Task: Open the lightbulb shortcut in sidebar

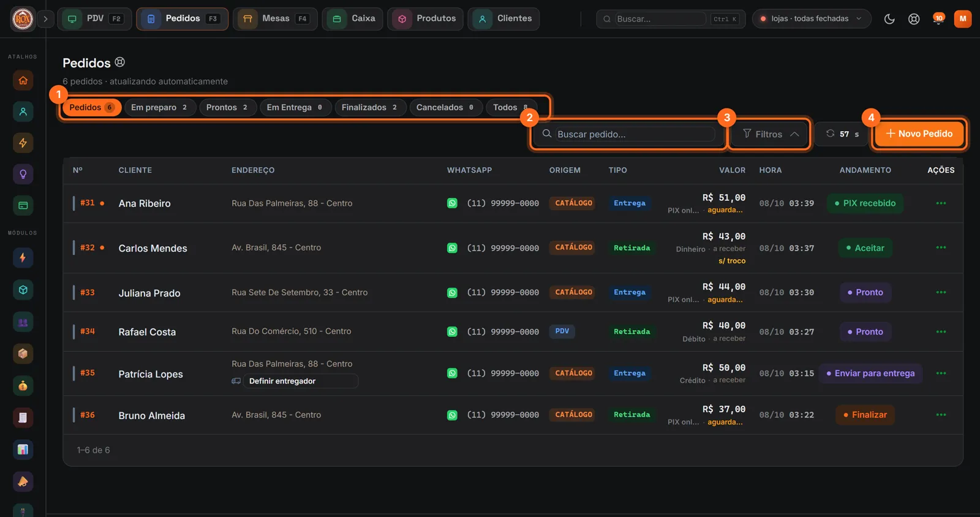Action: coord(23,174)
